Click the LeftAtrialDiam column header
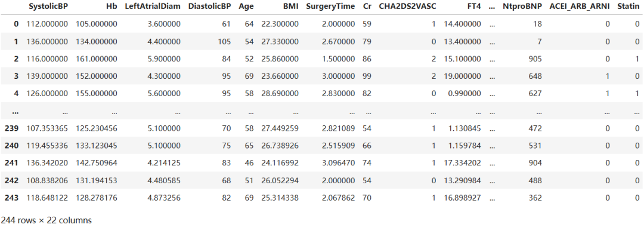 coord(153,7)
